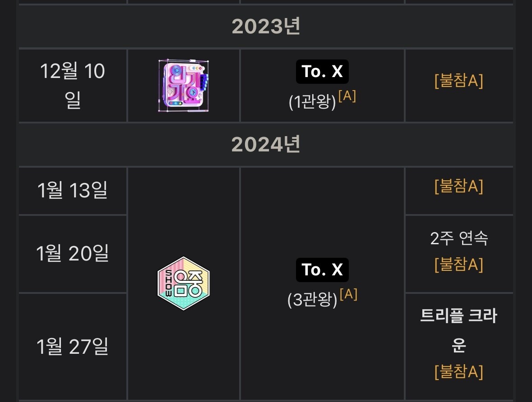Click [불참A] in the 1월 13일 row
The image size is (532, 402).
click(x=458, y=187)
